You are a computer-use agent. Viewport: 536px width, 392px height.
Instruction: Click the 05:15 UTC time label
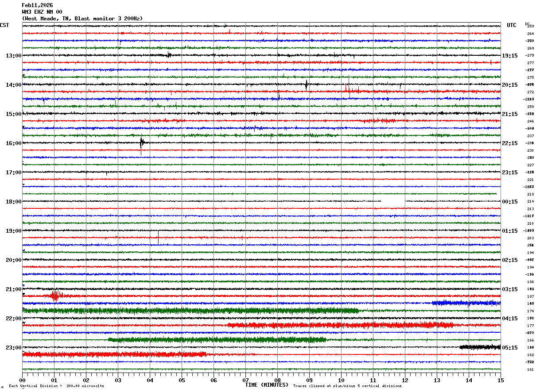pos(509,348)
